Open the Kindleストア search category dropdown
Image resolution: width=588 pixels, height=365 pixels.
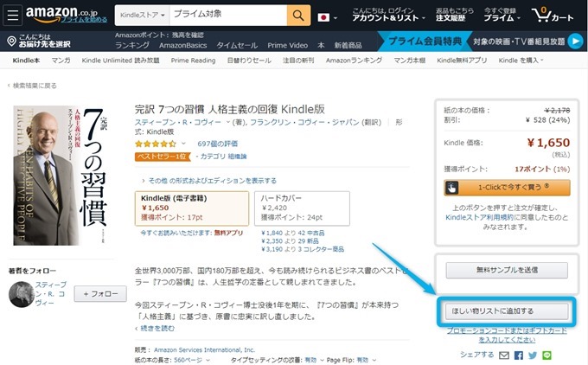142,16
